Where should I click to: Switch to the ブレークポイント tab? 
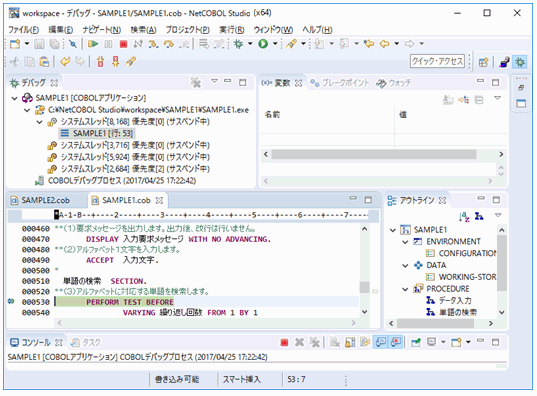click(340, 83)
